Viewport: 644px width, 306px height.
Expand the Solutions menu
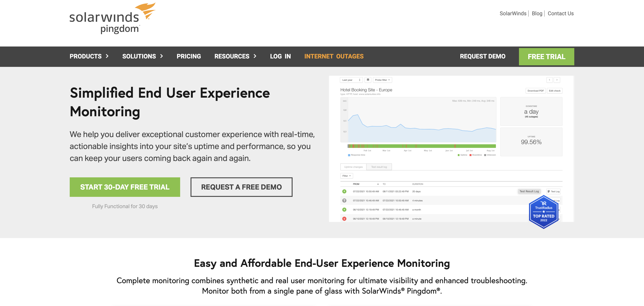(x=143, y=56)
